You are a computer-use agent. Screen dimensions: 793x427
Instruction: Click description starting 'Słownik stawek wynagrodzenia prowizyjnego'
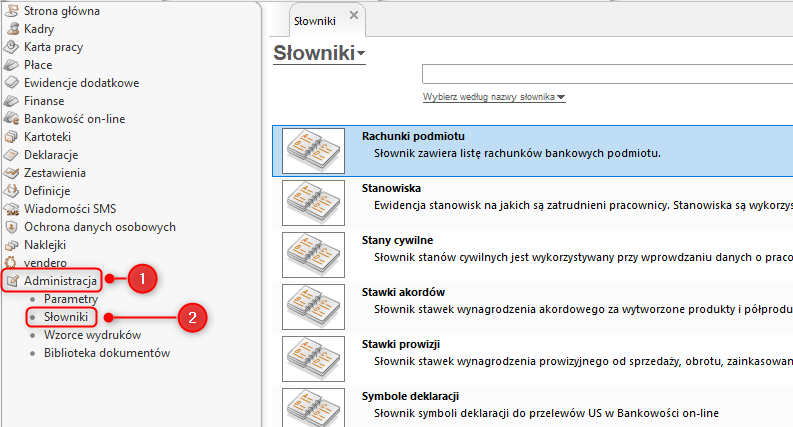583,361
